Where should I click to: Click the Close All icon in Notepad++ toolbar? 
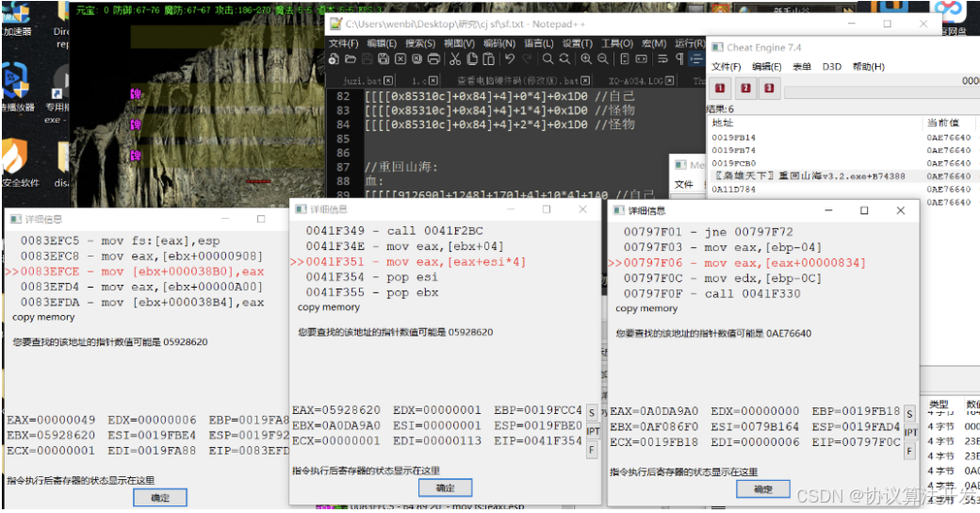[x=416, y=58]
